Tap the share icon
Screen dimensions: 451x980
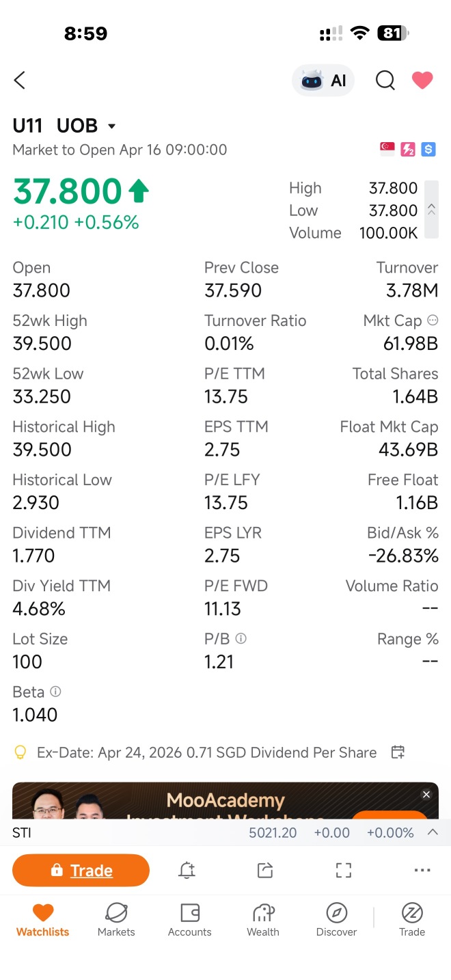pos(265,870)
